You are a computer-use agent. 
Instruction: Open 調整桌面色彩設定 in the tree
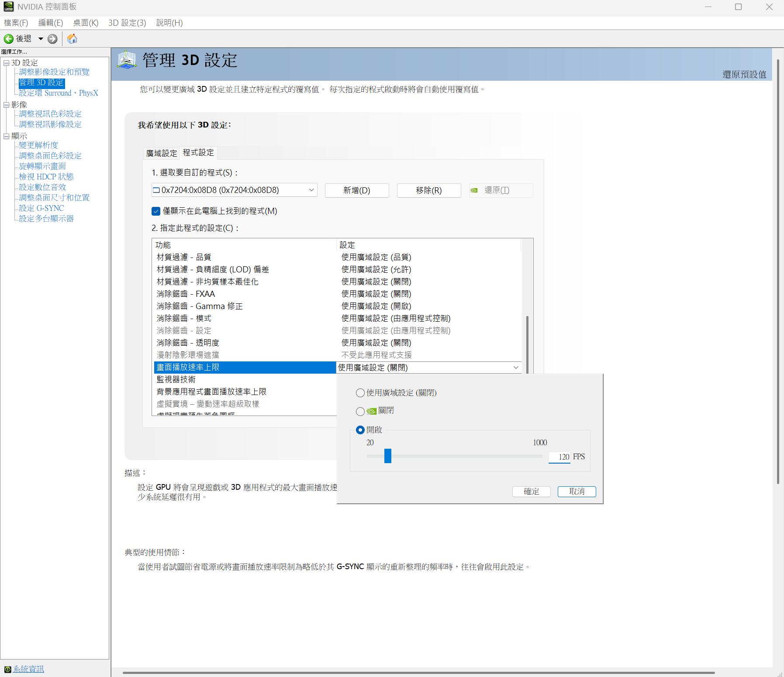(x=50, y=156)
